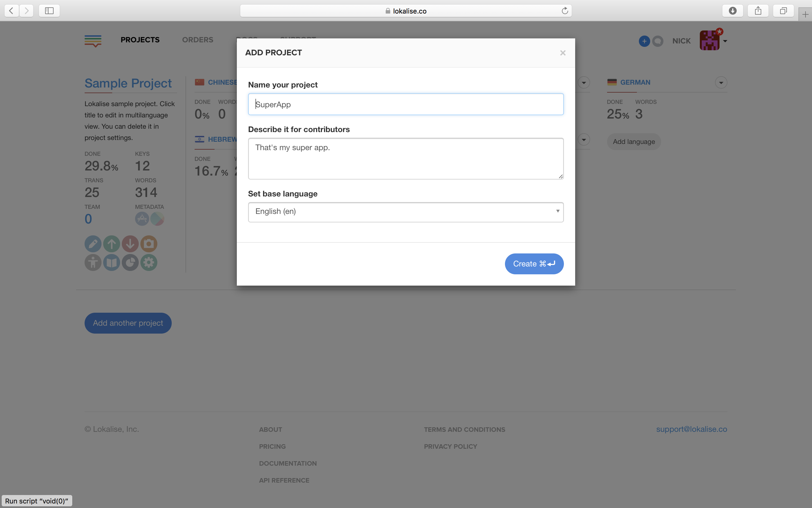812x508 pixels.
Task: Go to the PROJECTS nav tab
Action: 140,40
